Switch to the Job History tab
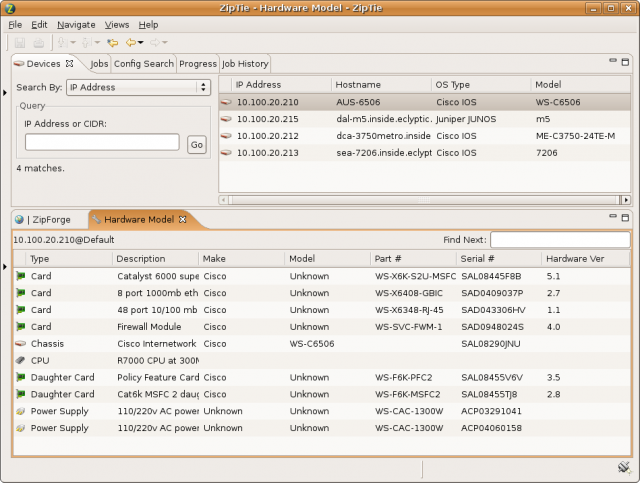The height and width of the screenshot is (483, 640). click(x=245, y=64)
